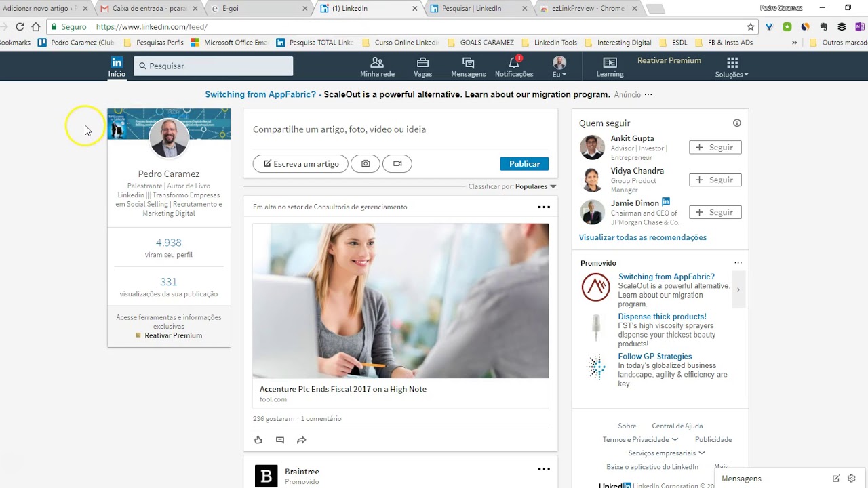The height and width of the screenshot is (488, 868).
Task: Reload the browser page
Action: (20, 27)
